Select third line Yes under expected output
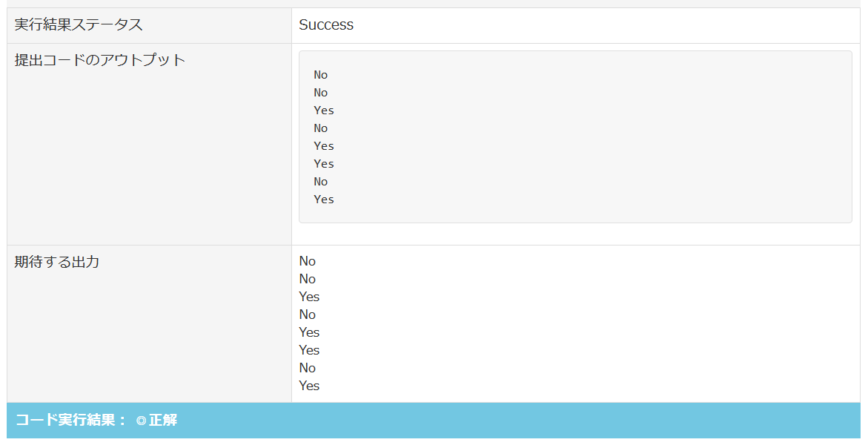The height and width of the screenshot is (448, 868). 309,297
